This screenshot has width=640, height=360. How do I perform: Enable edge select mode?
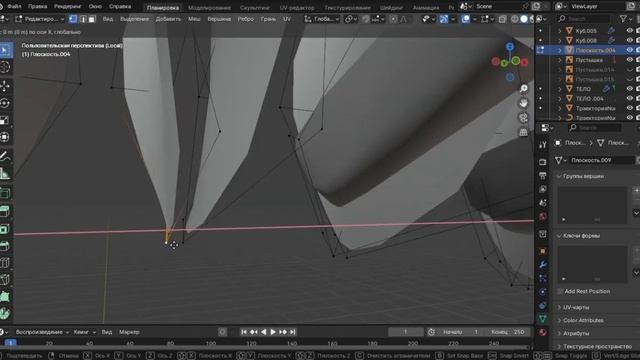[83, 19]
